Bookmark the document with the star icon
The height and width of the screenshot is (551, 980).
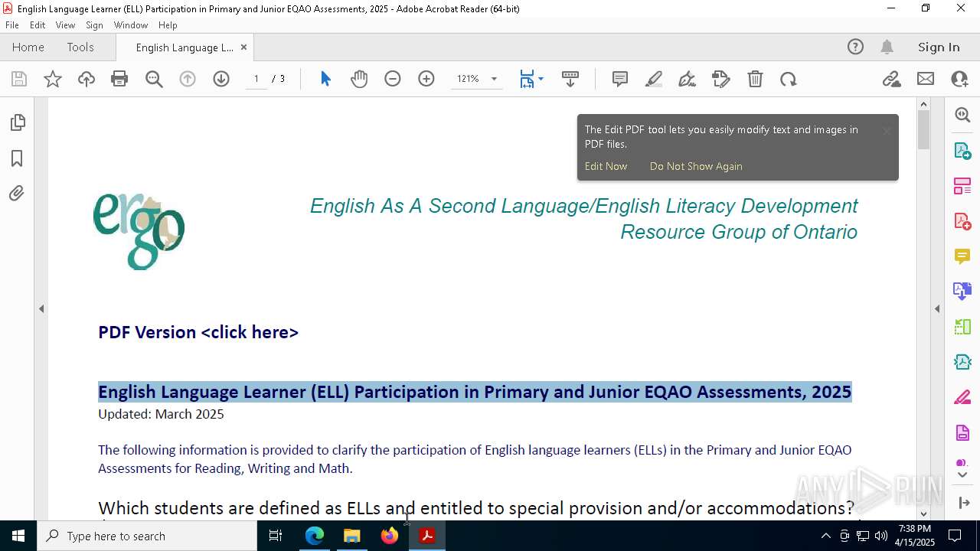(53, 79)
